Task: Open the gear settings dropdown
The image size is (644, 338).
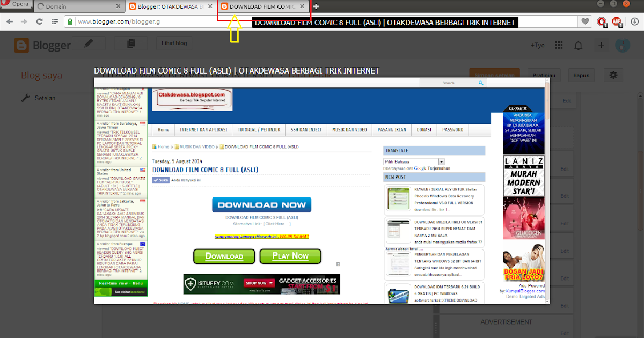Action: point(613,75)
